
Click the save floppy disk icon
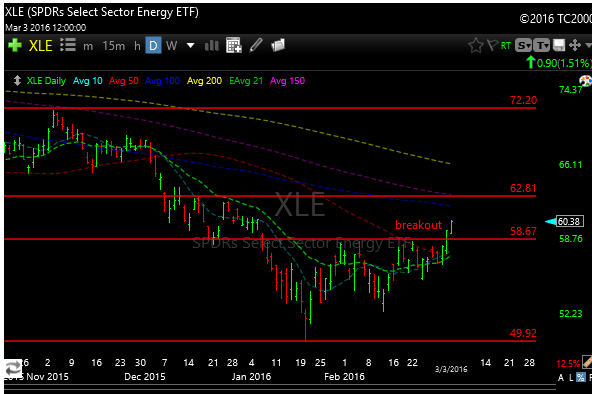559,45
